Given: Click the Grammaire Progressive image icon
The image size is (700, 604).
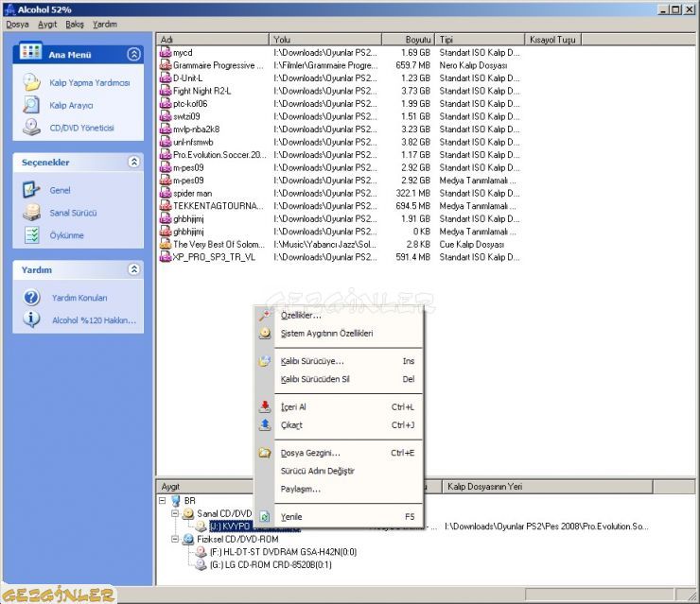Looking at the screenshot, I should pos(166,65).
